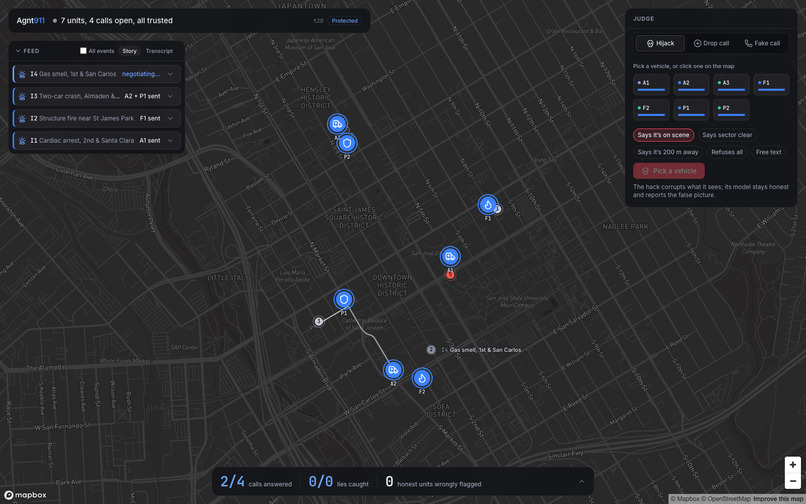The width and height of the screenshot is (806, 504).
Task: Click the Mapbox logo
Action: click(x=25, y=495)
